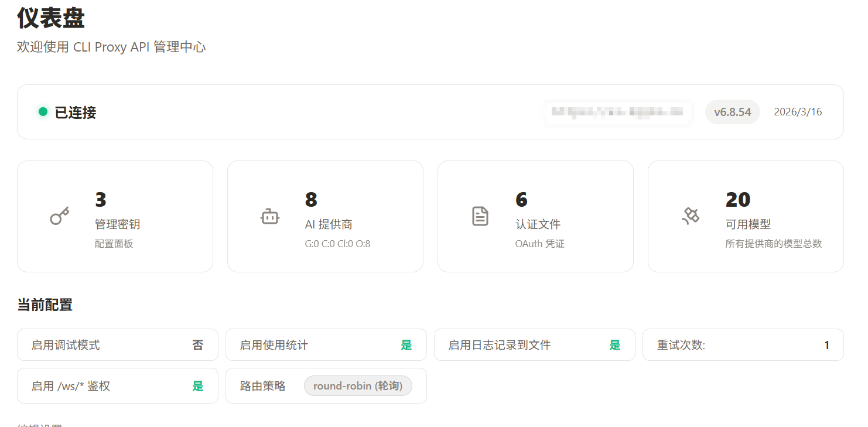
Task: Click the robot icon for AI 提供商
Action: (x=269, y=216)
